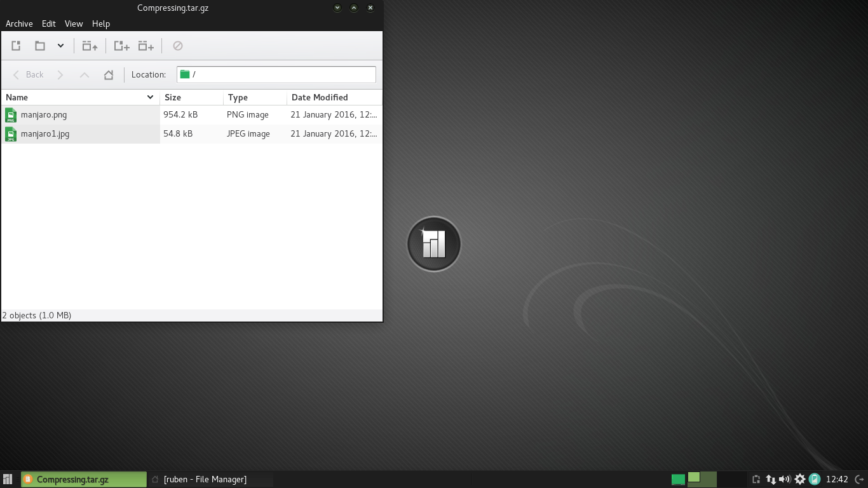868x488 pixels.
Task: Click into the Location path field
Action: pos(276,74)
